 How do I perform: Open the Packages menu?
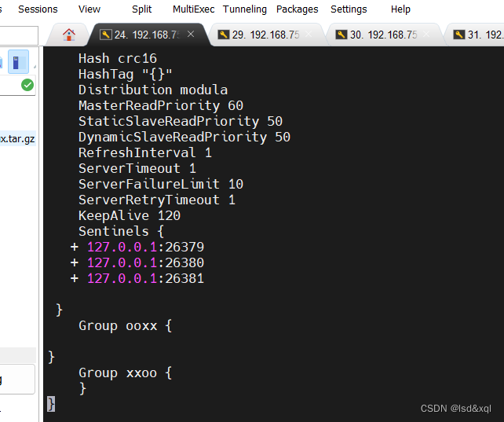[x=297, y=9]
